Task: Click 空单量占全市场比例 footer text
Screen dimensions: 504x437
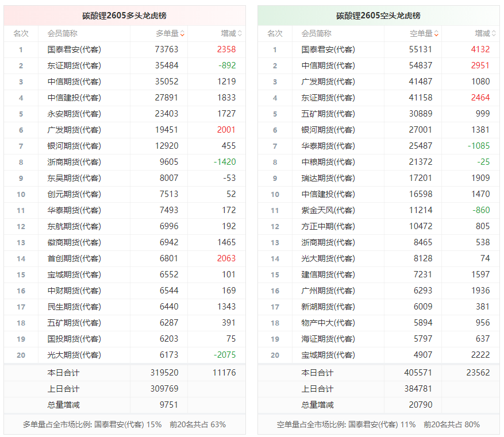Action: pos(378,424)
